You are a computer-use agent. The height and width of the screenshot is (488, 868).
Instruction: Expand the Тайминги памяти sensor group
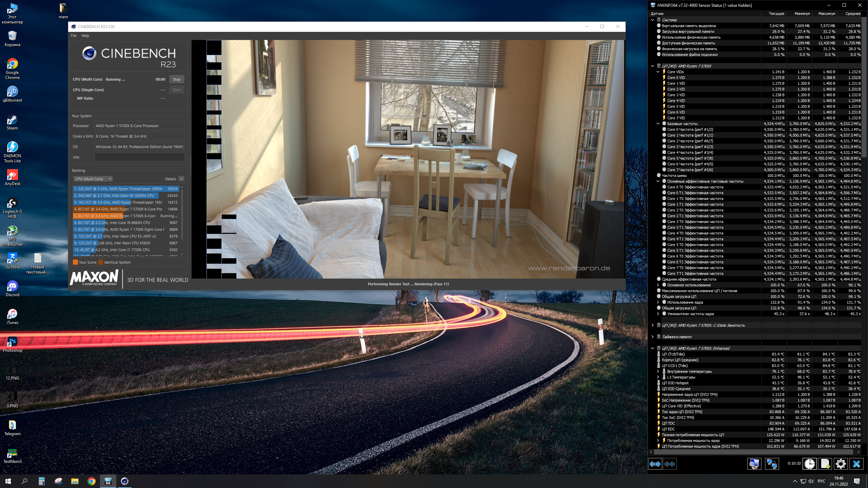pyautogui.click(x=652, y=337)
